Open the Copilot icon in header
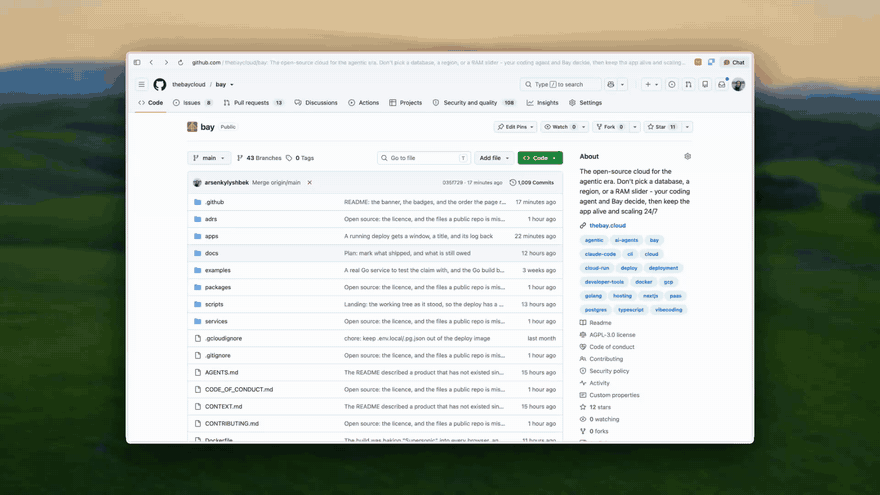 coord(611,85)
